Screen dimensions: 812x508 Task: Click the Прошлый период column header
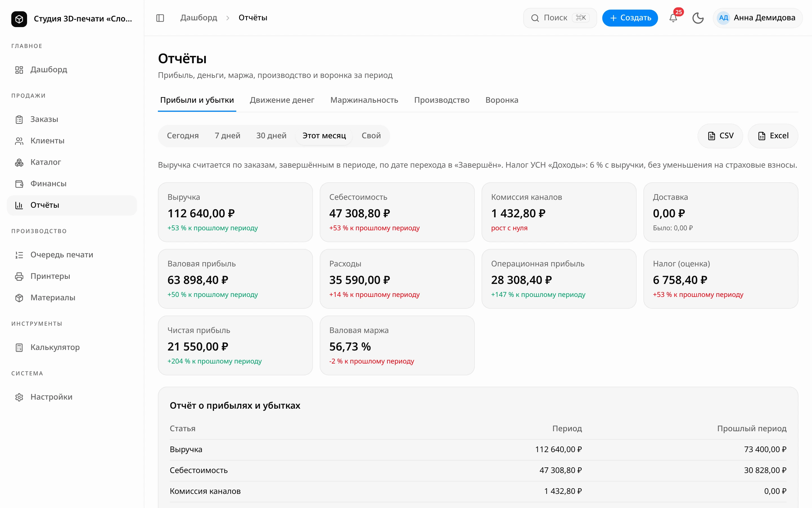pos(752,428)
